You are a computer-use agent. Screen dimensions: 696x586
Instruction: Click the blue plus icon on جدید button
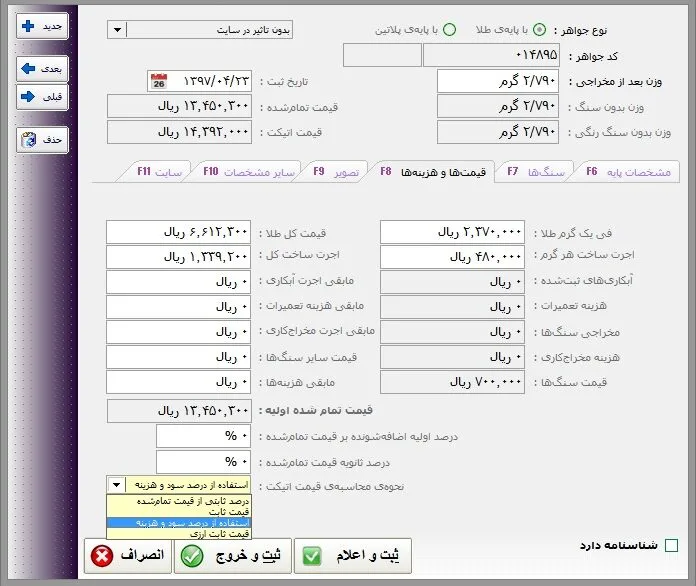[x=28, y=26]
